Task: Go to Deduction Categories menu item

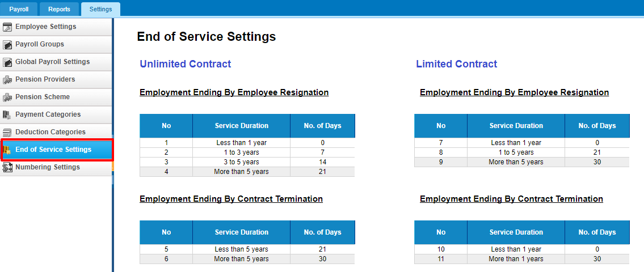Action: (56, 132)
